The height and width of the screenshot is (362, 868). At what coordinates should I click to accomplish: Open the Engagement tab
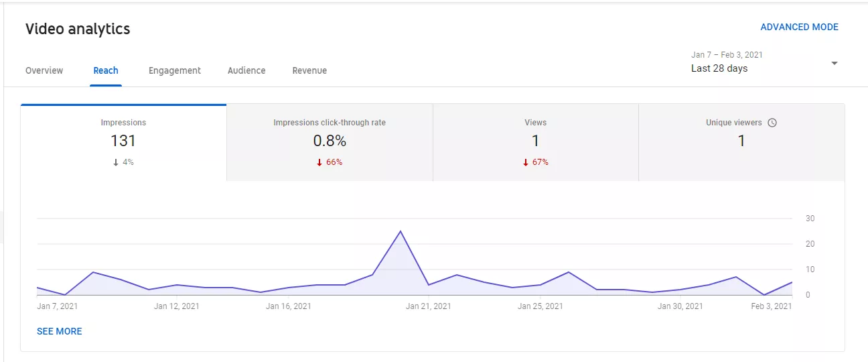175,70
